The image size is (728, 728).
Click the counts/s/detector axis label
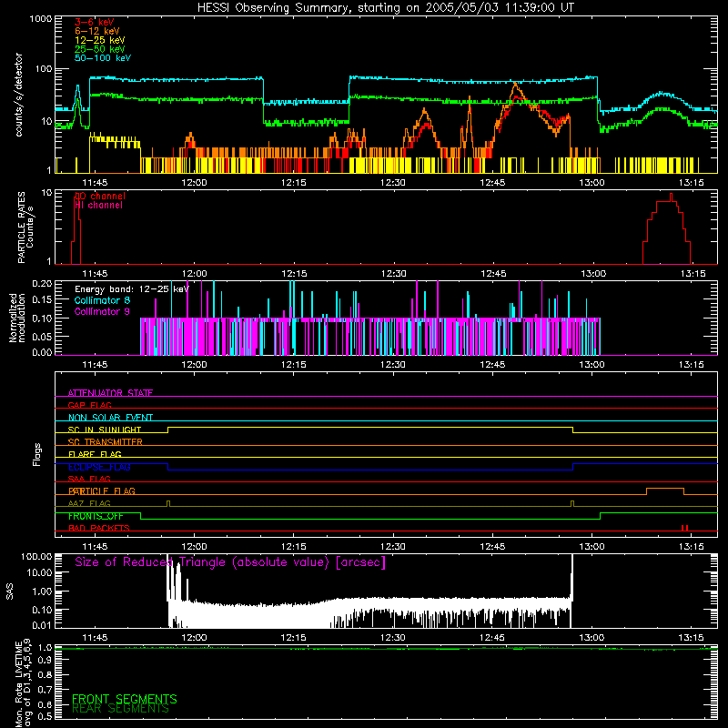tap(18, 95)
